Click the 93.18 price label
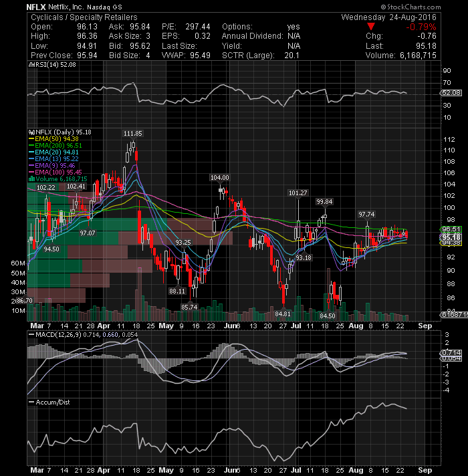 coord(304,258)
